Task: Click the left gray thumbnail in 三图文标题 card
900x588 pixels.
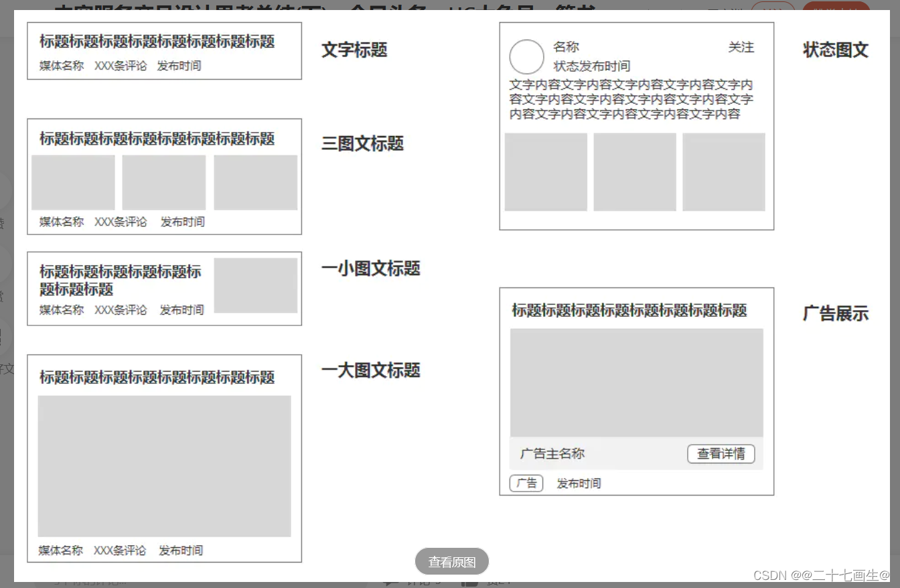Action: [73, 182]
